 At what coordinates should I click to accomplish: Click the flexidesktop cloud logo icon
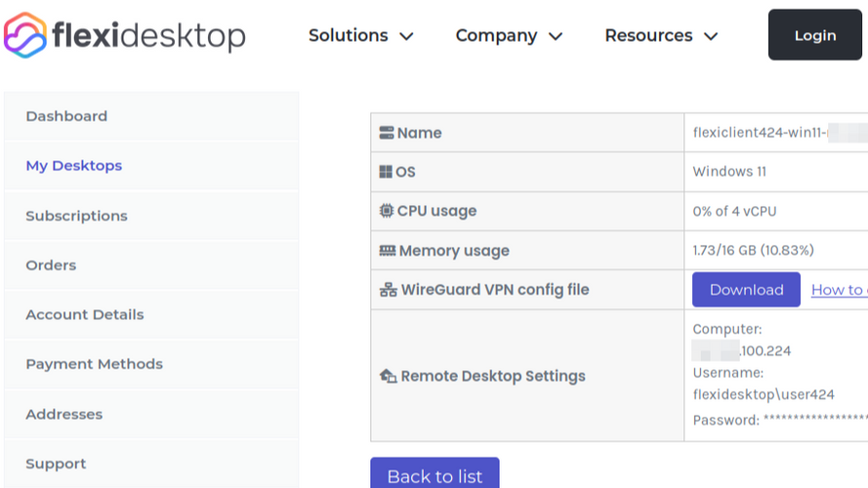click(x=25, y=35)
